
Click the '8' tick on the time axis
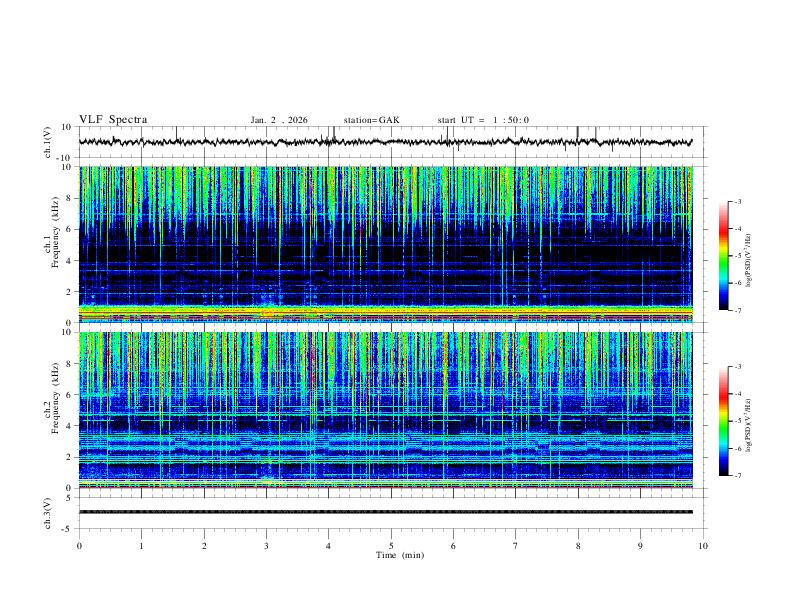click(578, 546)
